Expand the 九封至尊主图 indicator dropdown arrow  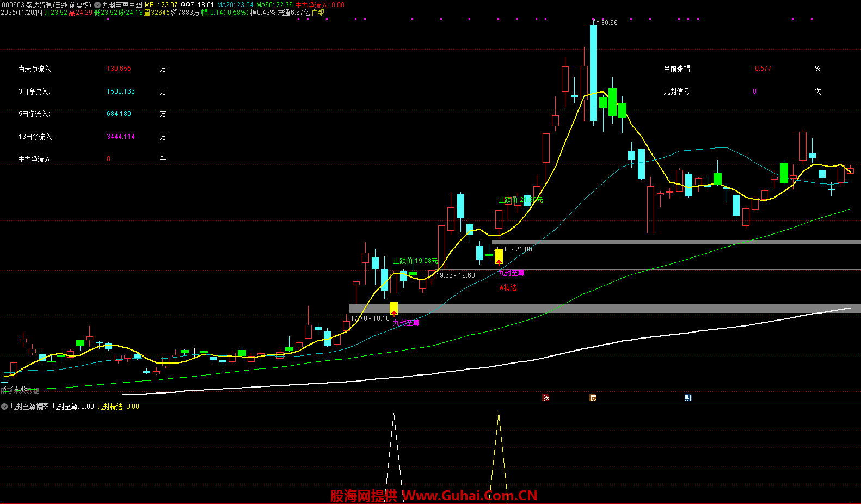point(97,5)
